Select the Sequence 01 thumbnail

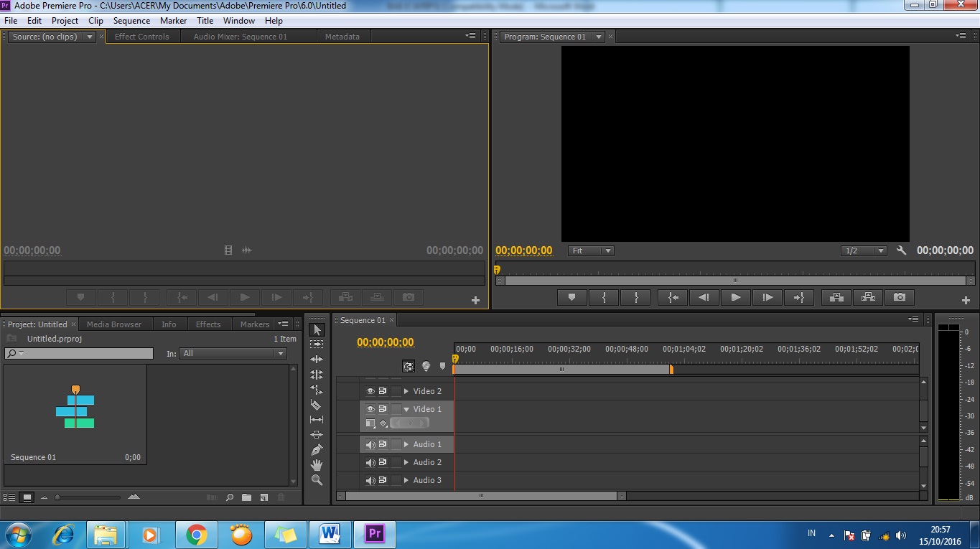coord(75,414)
